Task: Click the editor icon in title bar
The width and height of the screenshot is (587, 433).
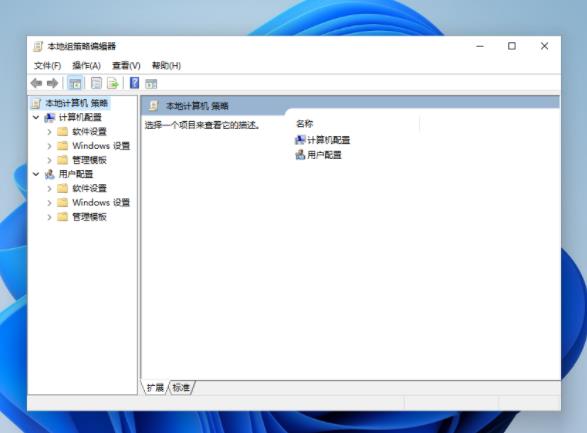Action: (x=37, y=46)
